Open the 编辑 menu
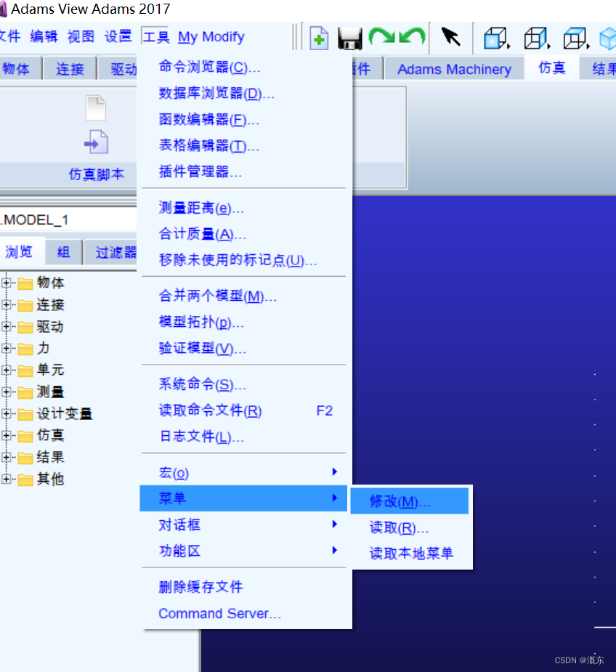Image resolution: width=616 pixels, height=672 pixels. [43, 36]
